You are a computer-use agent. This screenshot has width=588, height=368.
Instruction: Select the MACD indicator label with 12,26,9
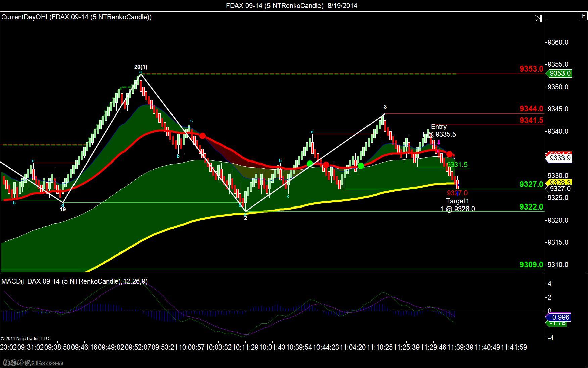pyautogui.click(x=75, y=281)
